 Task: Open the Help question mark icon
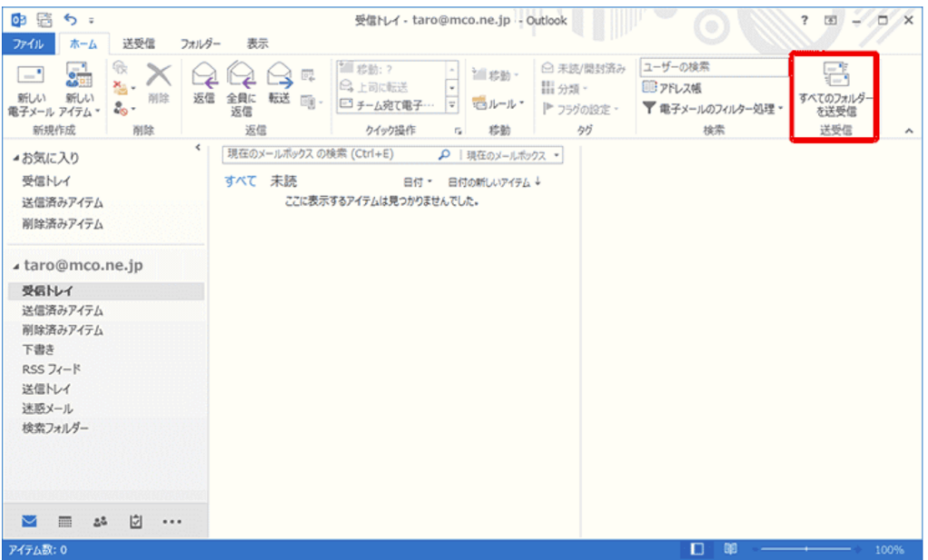click(x=805, y=20)
